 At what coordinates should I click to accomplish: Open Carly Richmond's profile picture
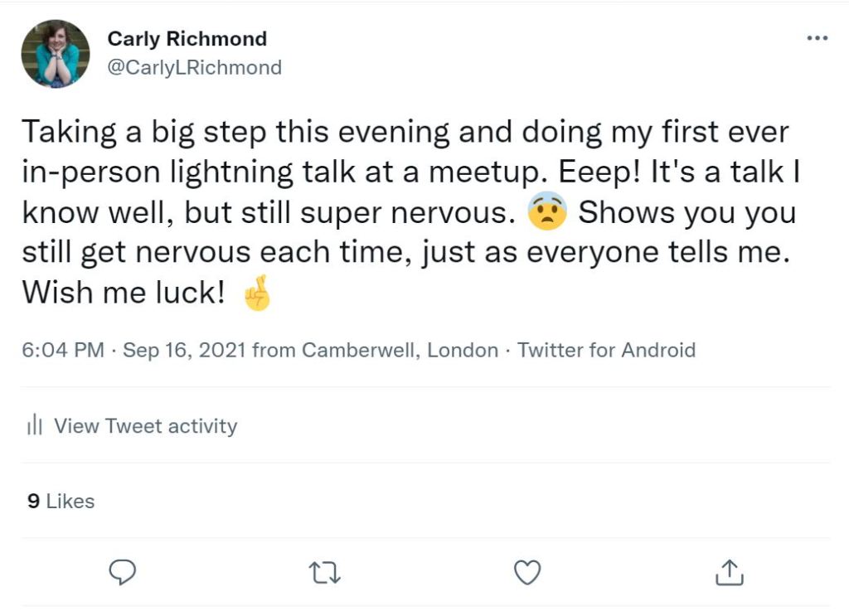point(55,54)
